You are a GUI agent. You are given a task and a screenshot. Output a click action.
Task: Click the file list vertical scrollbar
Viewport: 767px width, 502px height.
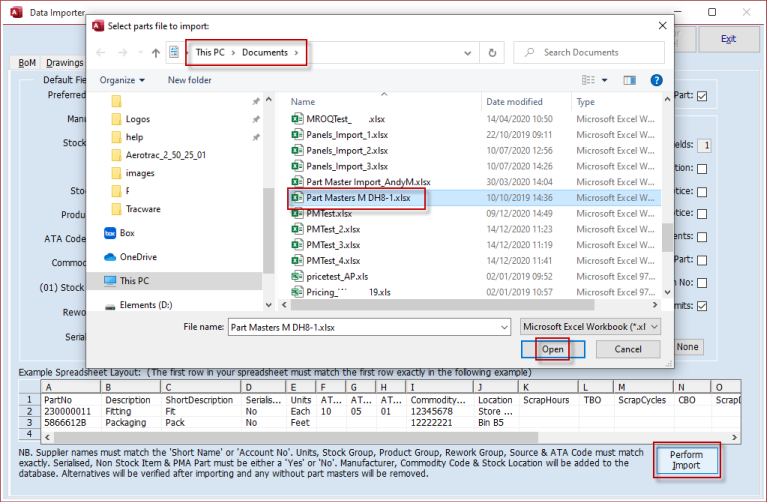(x=667, y=237)
